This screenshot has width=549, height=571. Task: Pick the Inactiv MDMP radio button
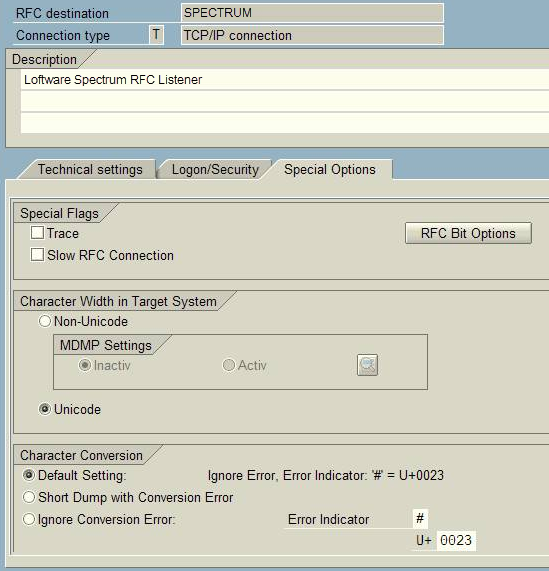click(84, 365)
